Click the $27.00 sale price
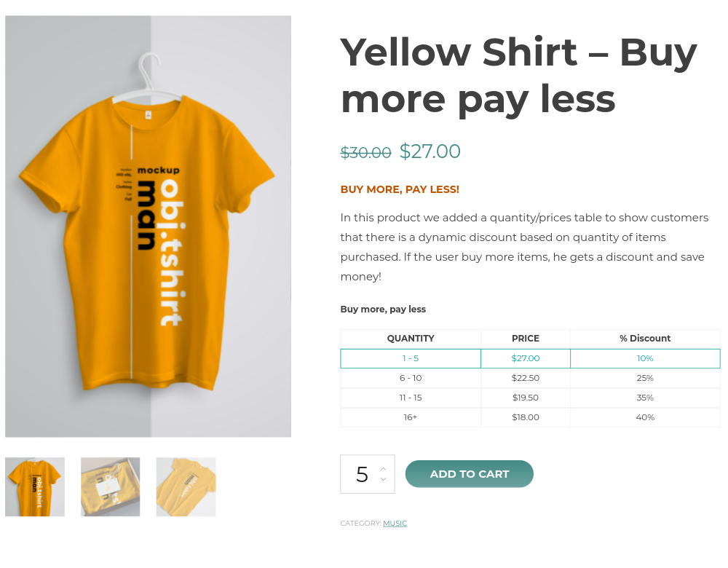The height and width of the screenshot is (568, 728). (430, 151)
